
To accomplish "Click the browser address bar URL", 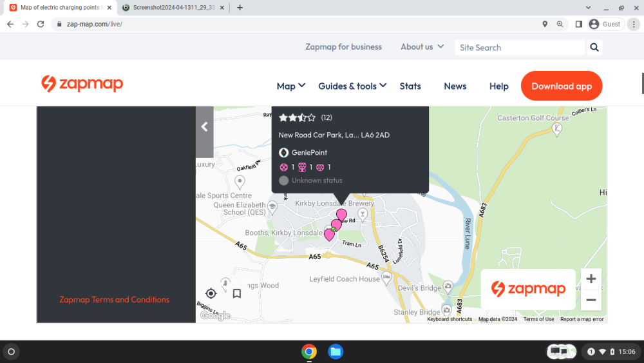I will pos(95,25).
